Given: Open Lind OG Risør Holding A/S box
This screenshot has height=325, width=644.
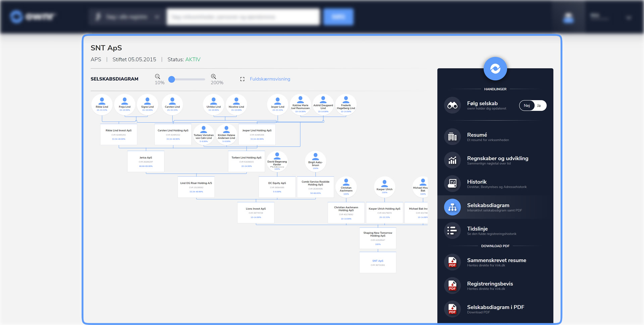Looking at the screenshot, I should (196, 187).
